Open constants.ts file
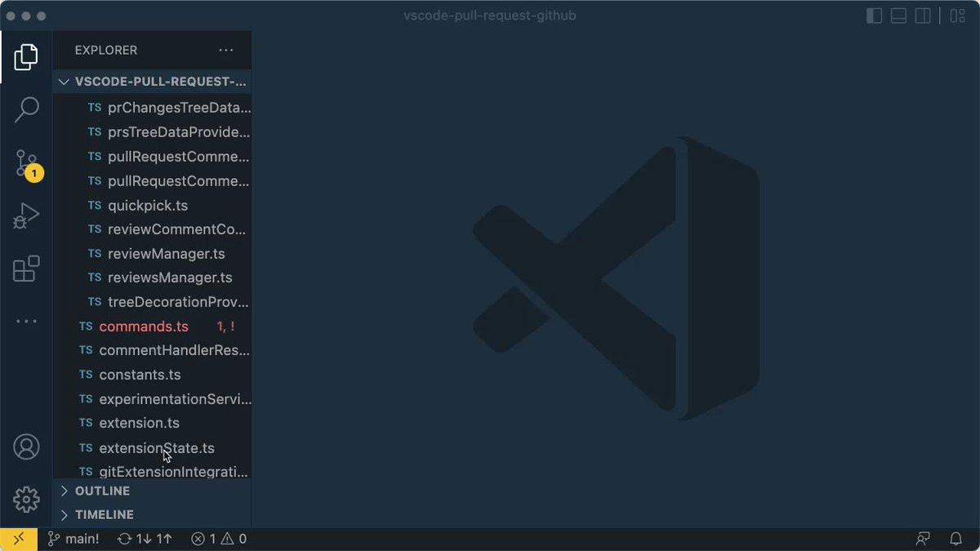Screen dimensions: 980x551 153,375
